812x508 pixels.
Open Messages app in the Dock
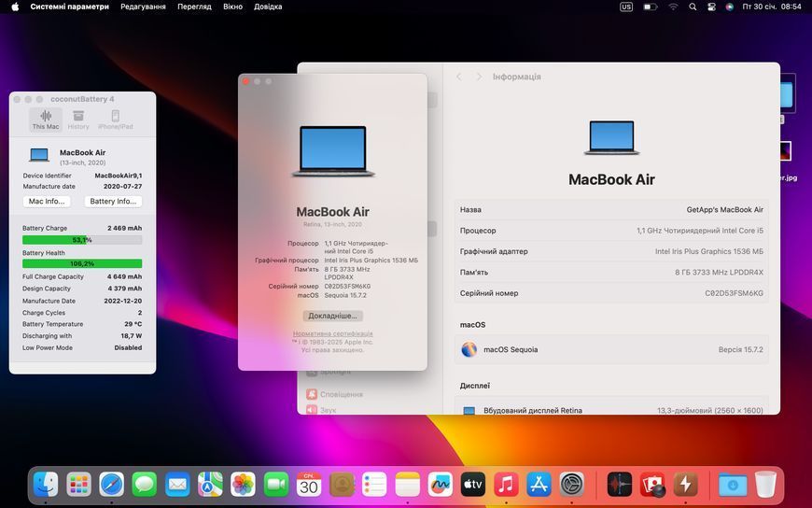tap(145, 485)
